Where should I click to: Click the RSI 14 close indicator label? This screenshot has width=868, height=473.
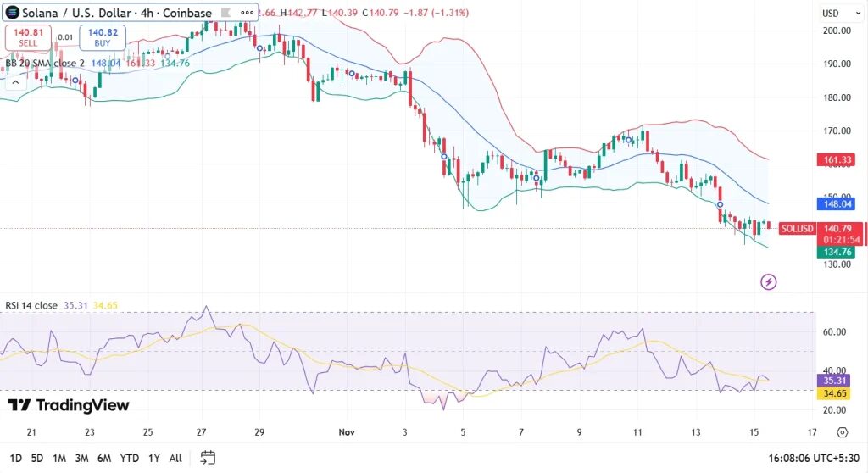click(30, 305)
